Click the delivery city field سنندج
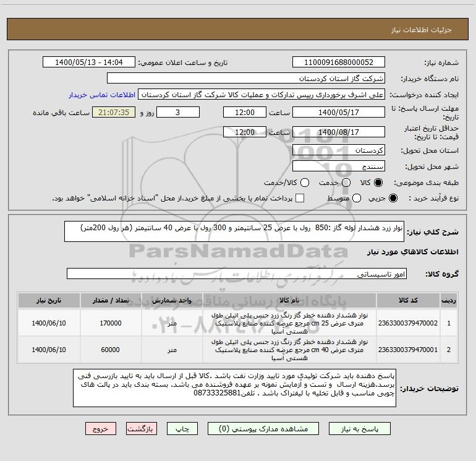Screen dimensions: 476x461 point(339,166)
